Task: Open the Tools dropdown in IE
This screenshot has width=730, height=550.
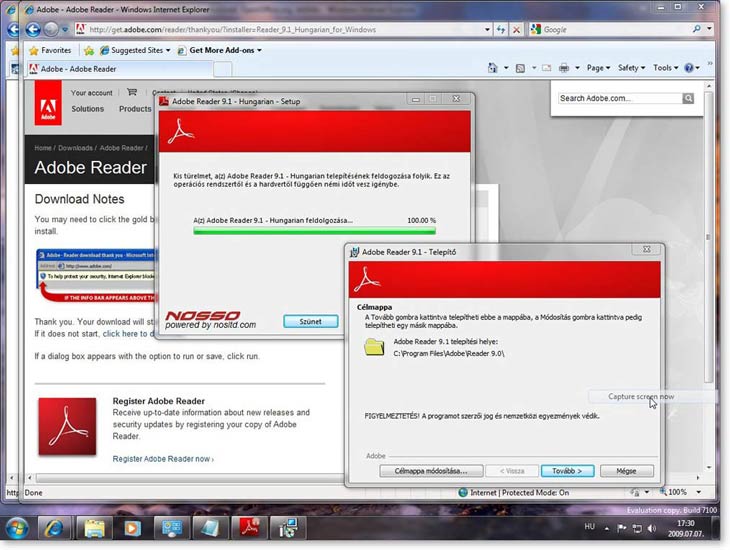Action: 665,68
